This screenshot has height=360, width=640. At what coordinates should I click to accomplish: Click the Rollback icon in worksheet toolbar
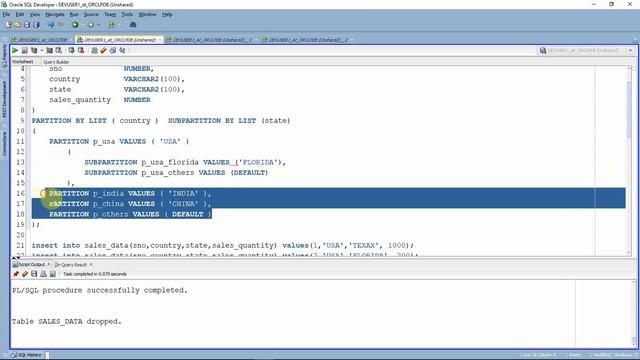coord(81,51)
